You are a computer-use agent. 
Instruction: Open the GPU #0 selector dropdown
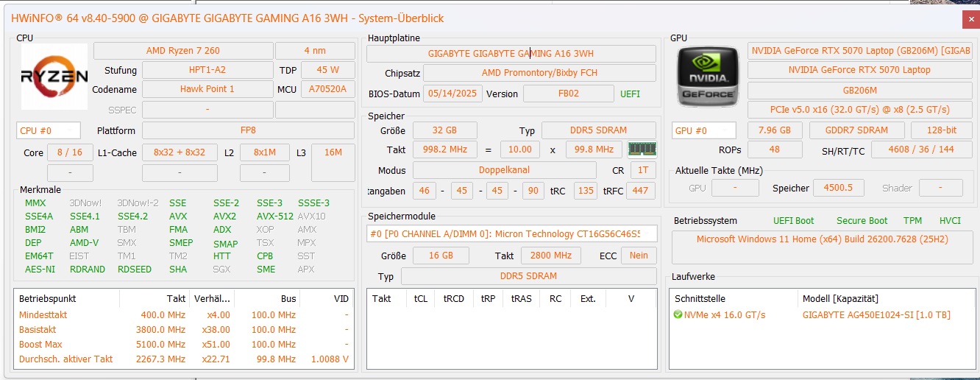tap(703, 130)
